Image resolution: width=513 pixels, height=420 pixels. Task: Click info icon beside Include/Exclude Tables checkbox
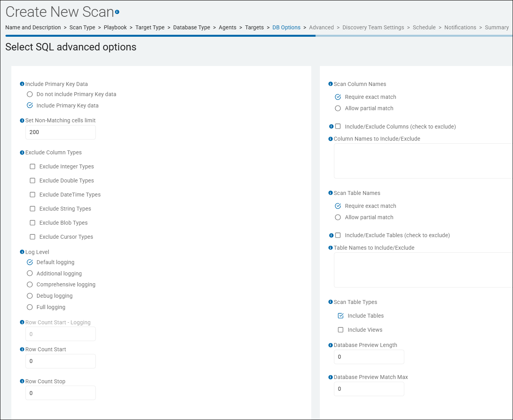tap(331, 235)
